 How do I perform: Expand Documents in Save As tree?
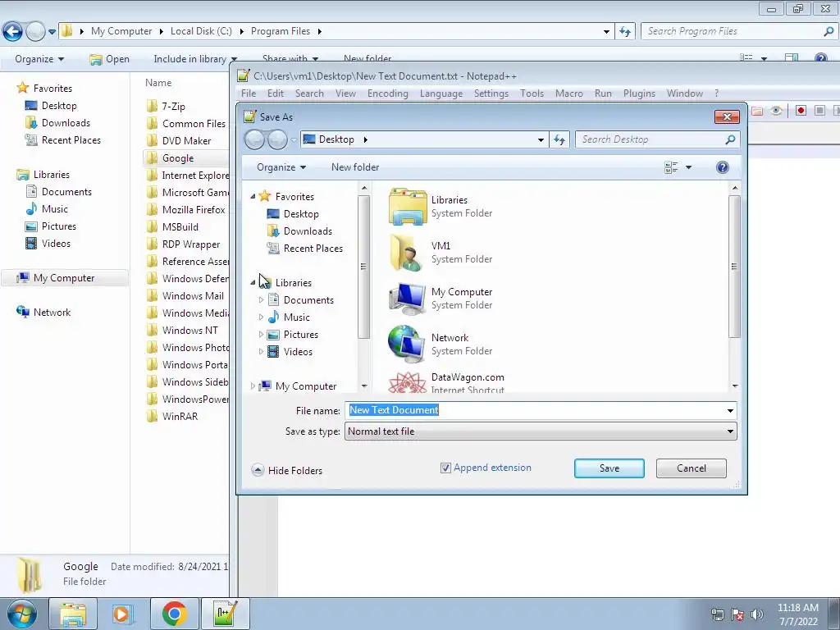pyautogui.click(x=261, y=300)
